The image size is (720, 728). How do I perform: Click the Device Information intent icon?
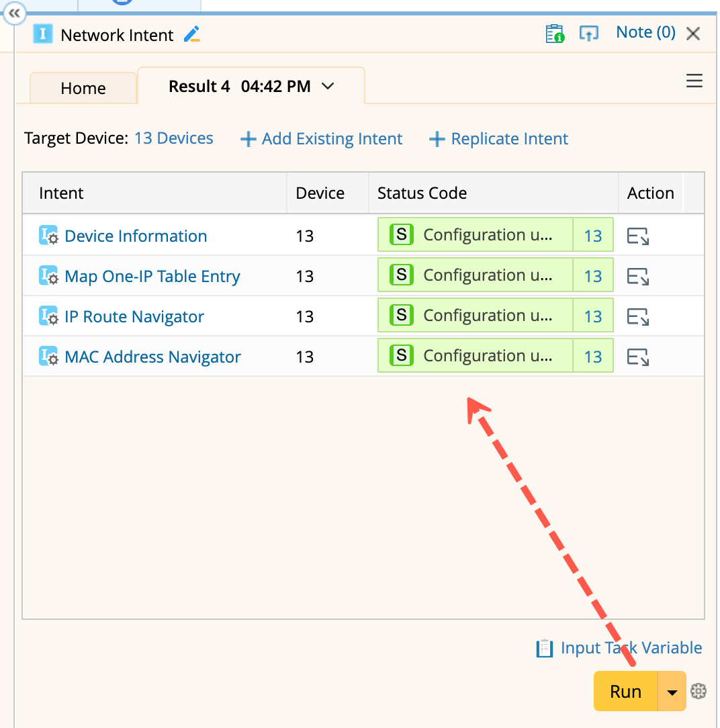tap(48, 235)
